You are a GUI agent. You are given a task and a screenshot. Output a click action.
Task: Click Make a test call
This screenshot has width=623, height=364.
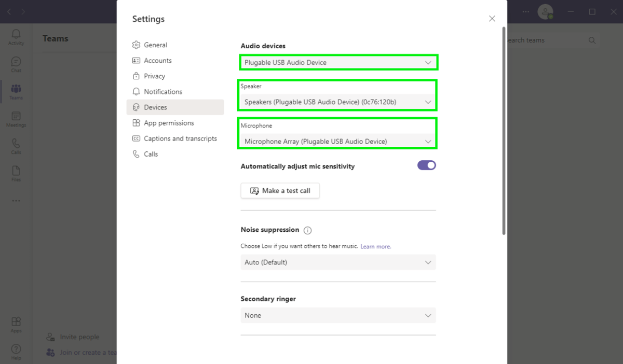[280, 190]
